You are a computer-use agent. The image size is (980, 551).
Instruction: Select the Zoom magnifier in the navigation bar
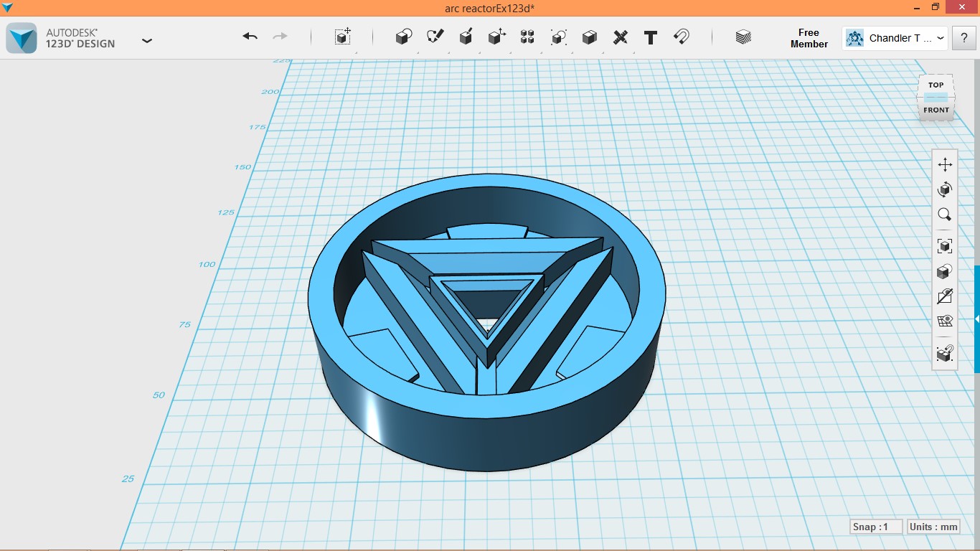coord(945,215)
